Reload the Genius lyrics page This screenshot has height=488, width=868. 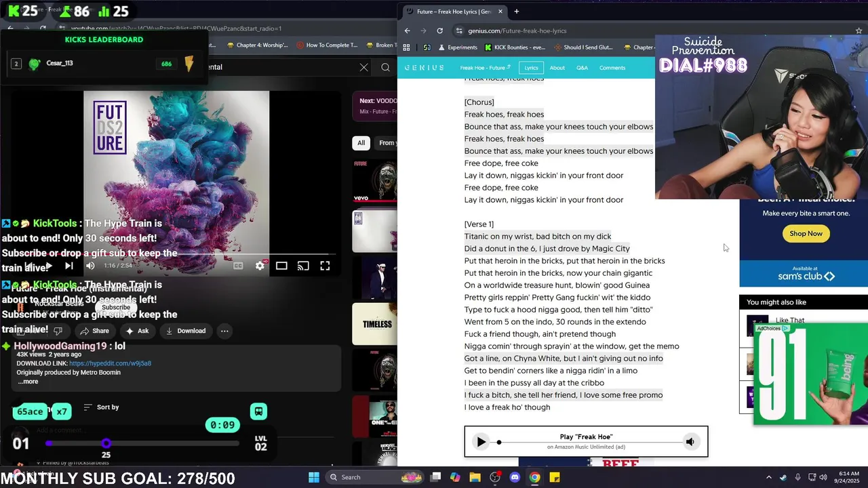click(439, 30)
